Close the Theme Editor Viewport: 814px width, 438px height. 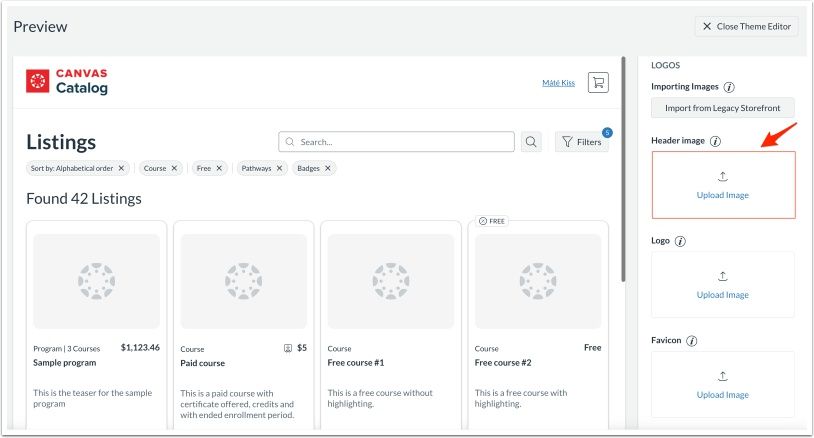pos(746,26)
